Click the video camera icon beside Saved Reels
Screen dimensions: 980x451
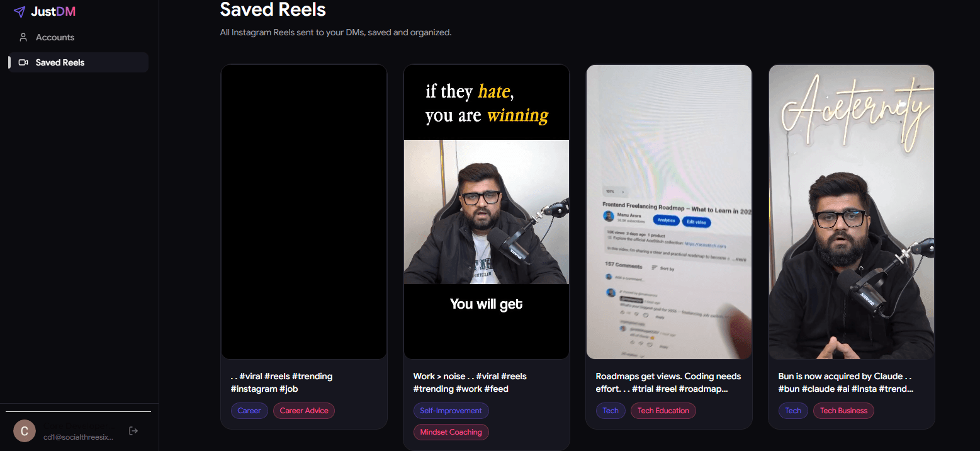point(24,62)
